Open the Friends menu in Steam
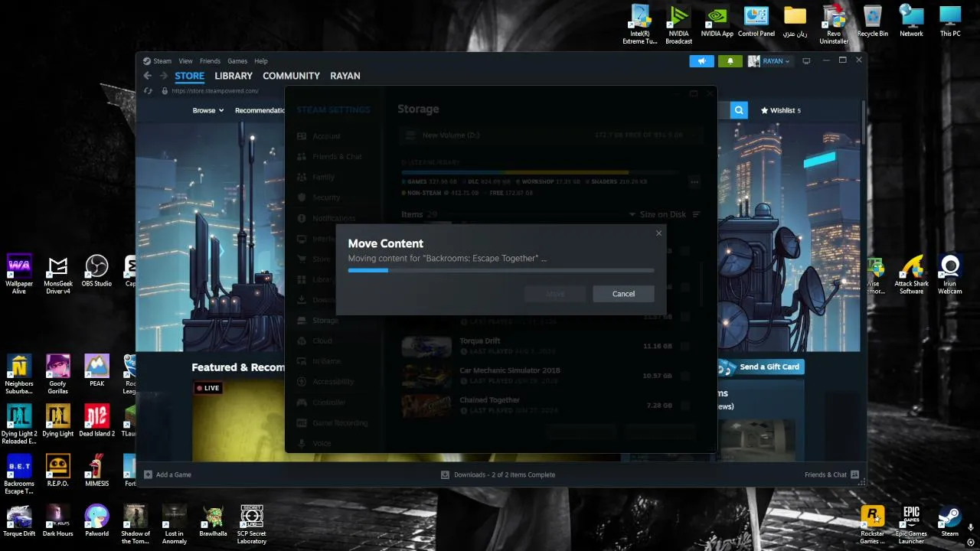This screenshot has width=980, height=551. [210, 61]
